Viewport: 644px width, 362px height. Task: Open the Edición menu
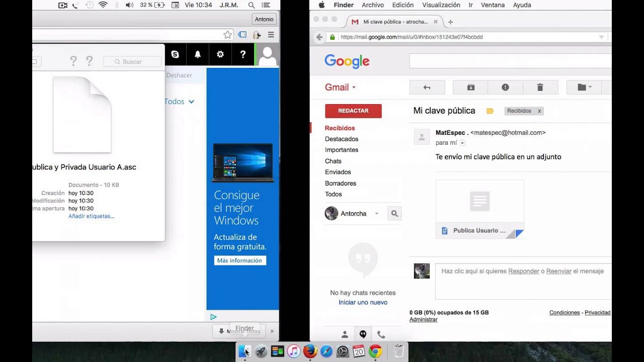(x=403, y=5)
